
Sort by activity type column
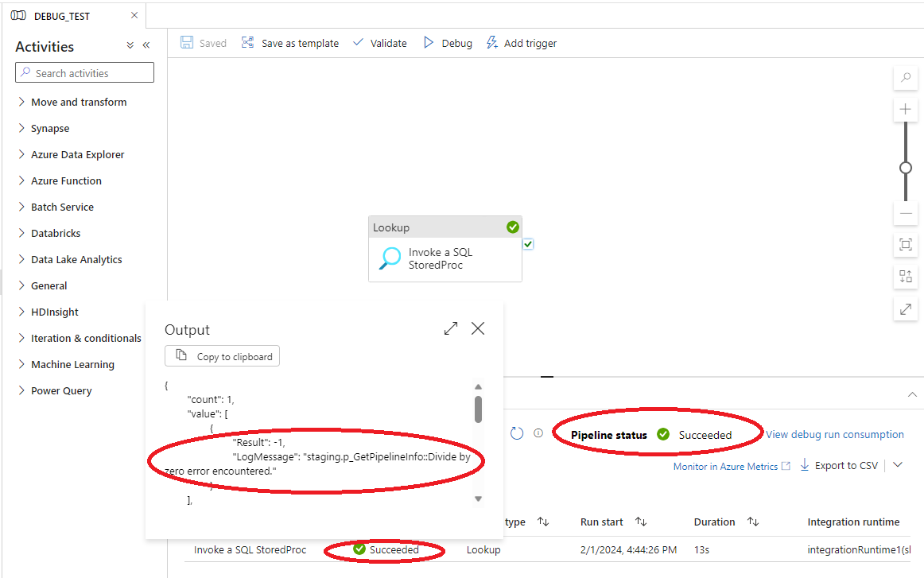(543, 522)
